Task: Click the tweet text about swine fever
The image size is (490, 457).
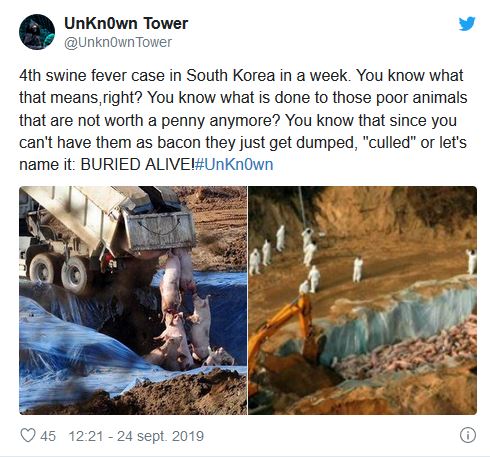Action: [x=243, y=120]
